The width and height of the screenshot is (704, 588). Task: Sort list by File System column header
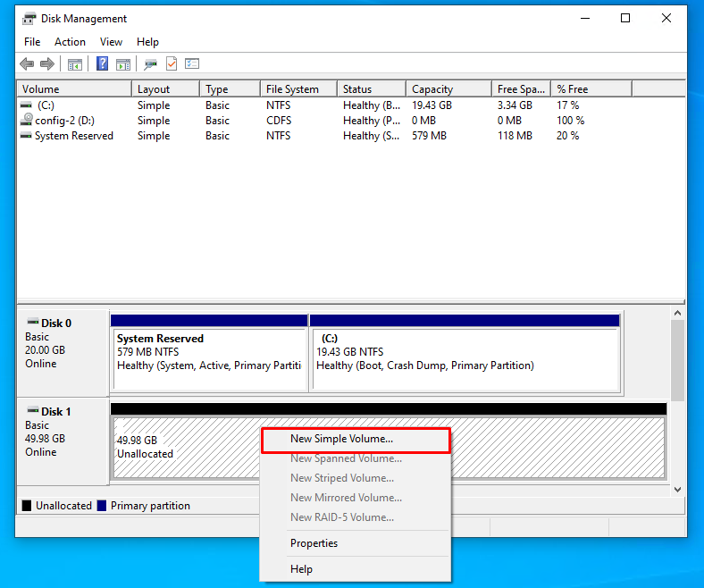tap(291, 89)
